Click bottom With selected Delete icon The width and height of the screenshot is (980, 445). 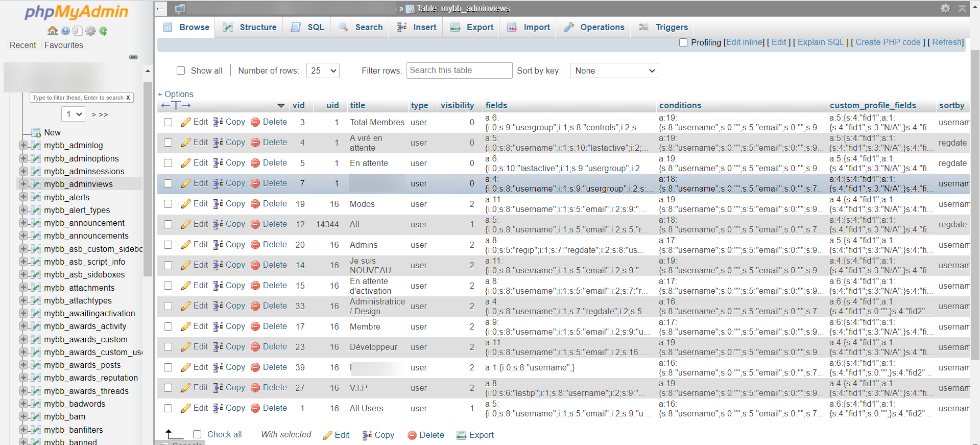412,435
